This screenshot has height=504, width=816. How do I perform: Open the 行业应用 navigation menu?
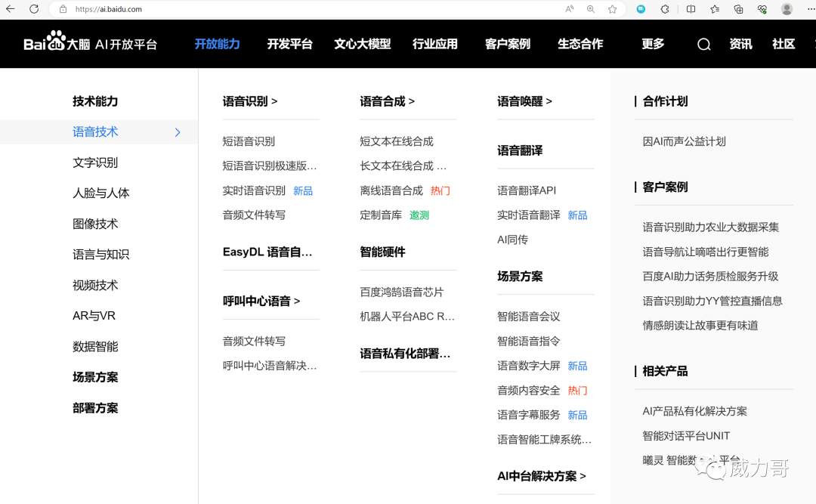[435, 45]
